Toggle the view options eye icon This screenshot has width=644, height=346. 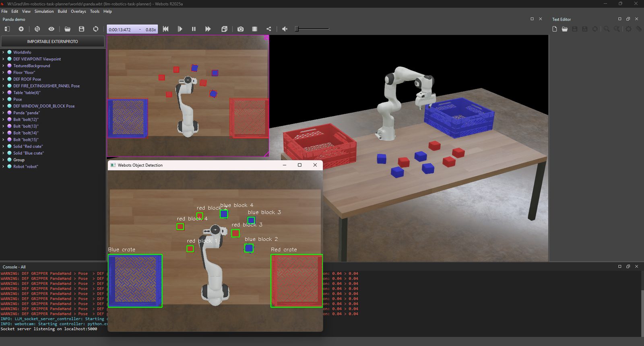click(x=51, y=29)
